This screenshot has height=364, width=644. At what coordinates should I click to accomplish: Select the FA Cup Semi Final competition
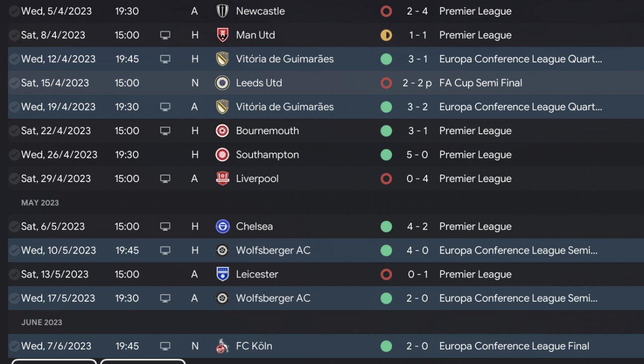pyautogui.click(x=480, y=83)
